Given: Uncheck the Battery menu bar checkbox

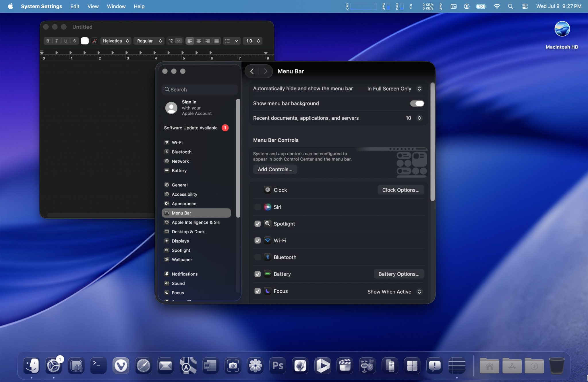Looking at the screenshot, I should (x=258, y=274).
